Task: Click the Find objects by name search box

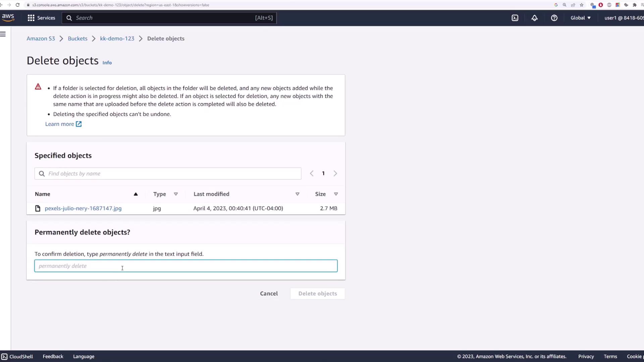Action: 168,174
